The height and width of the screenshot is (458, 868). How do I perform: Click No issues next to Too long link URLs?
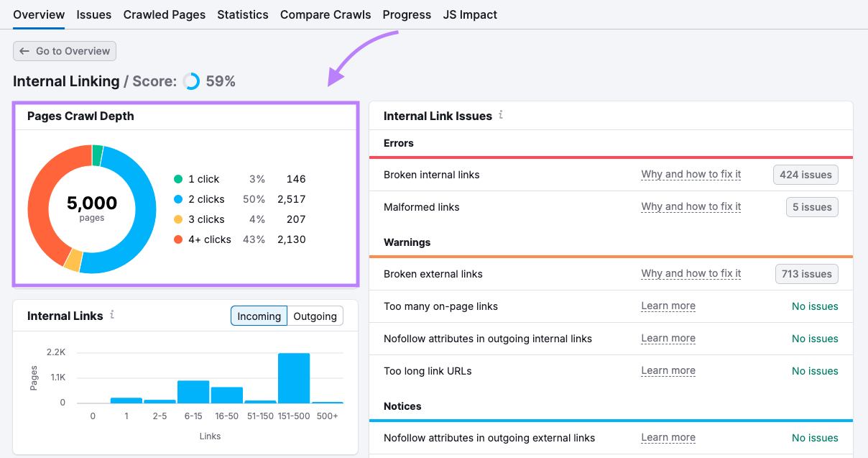[815, 370]
